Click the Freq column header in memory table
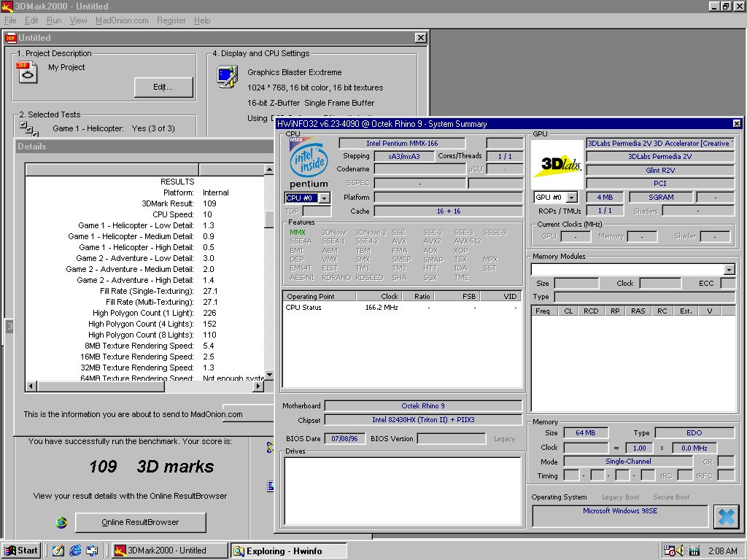 [543, 311]
